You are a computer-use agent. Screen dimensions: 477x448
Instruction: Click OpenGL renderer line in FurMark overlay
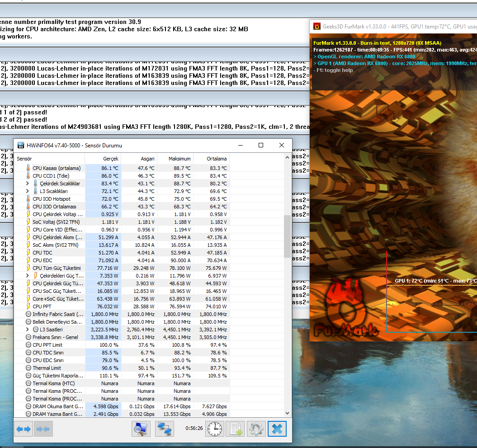364,57
